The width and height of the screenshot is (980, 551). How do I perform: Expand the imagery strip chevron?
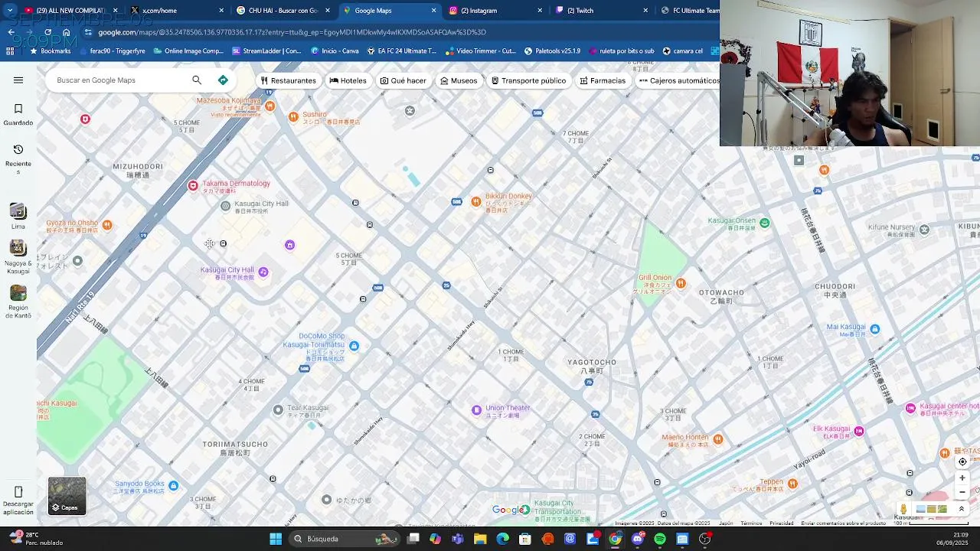coord(962,509)
